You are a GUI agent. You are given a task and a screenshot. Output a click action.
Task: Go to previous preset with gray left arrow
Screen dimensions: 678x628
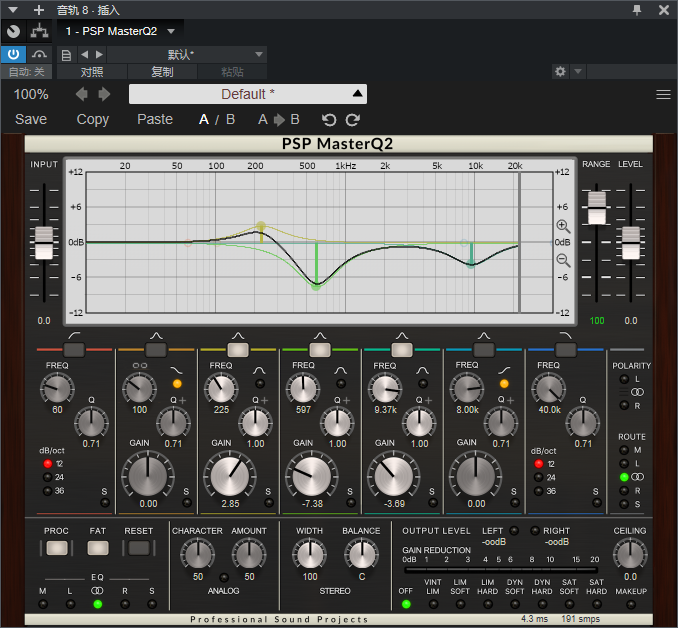(x=81, y=94)
